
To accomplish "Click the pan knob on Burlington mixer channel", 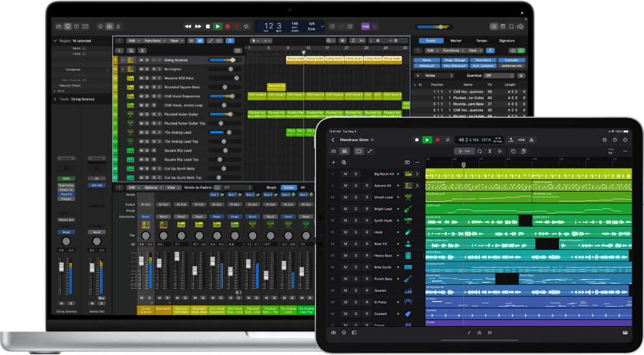I will click(164, 235).
